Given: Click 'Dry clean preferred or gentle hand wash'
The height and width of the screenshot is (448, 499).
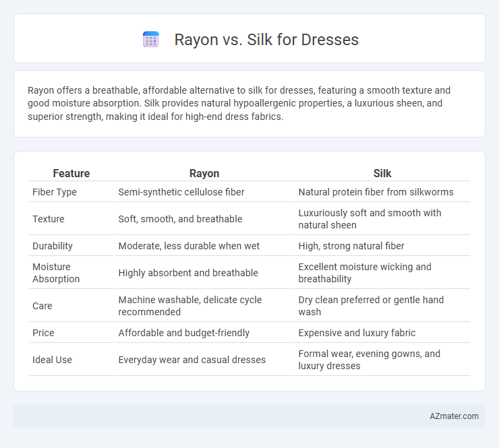Looking at the screenshot, I should point(371,306).
